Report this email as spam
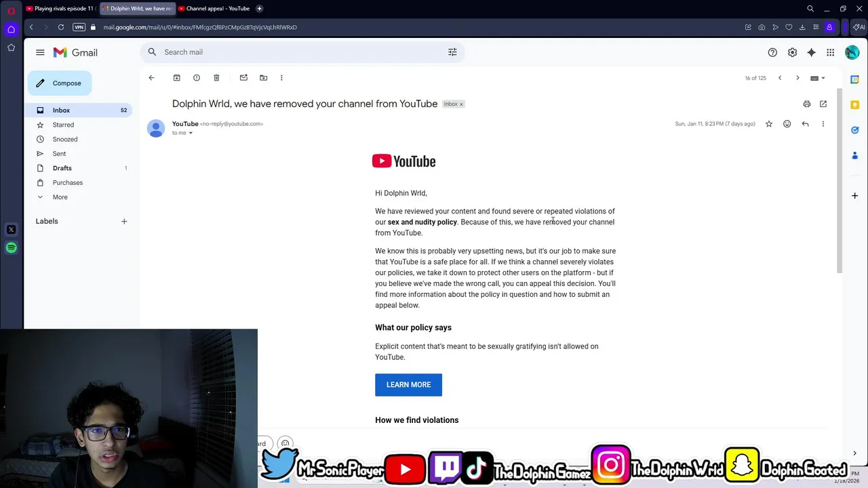This screenshot has width=868, height=488. (197, 78)
